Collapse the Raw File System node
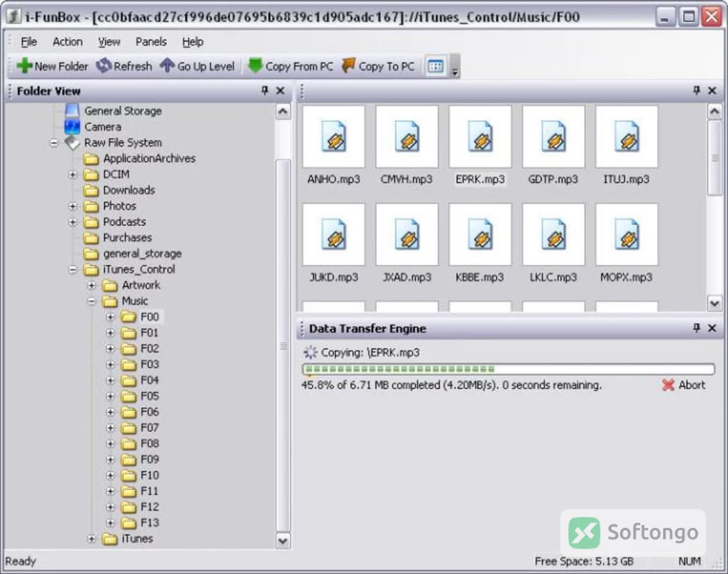Screen dimensions: 728x574 (54, 143)
